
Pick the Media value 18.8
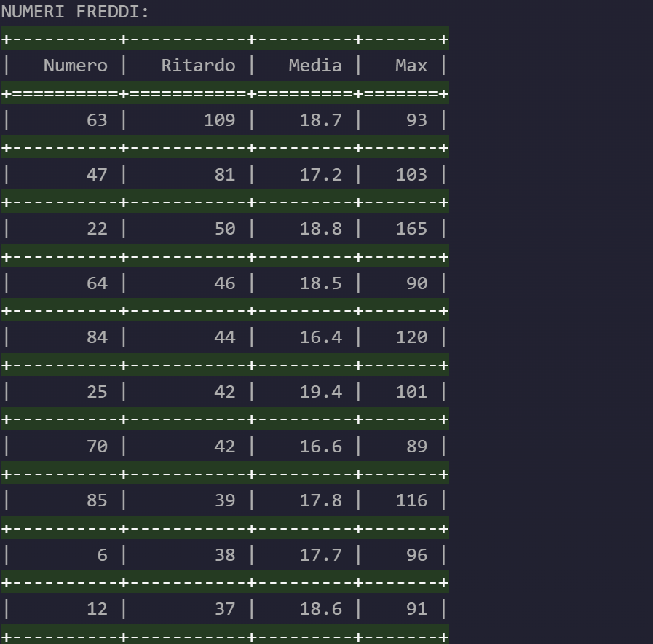coord(320,229)
